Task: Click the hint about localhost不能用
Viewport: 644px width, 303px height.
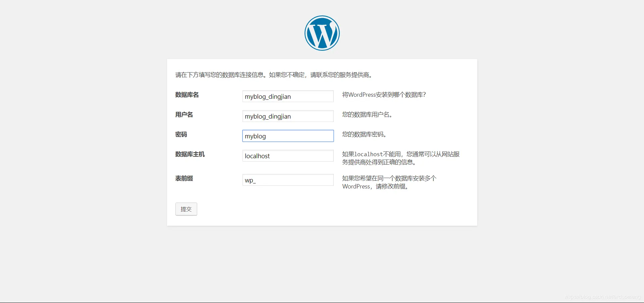Action: (x=401, y=158)
